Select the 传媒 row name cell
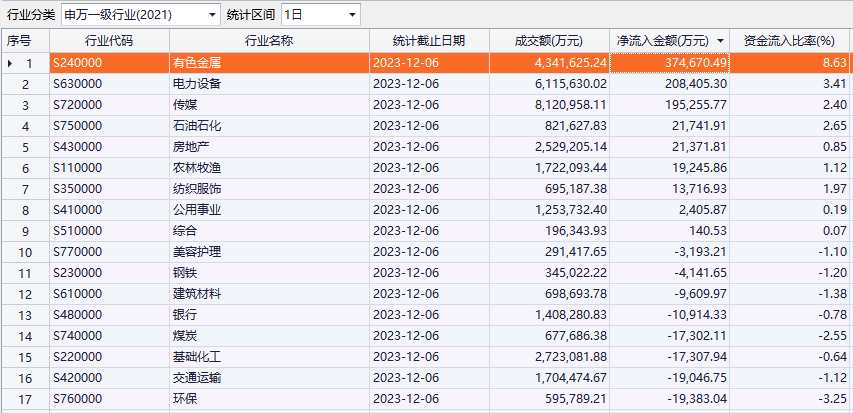Image resolution: width=853 pixels, height=413 pixels. click(184, 105)
